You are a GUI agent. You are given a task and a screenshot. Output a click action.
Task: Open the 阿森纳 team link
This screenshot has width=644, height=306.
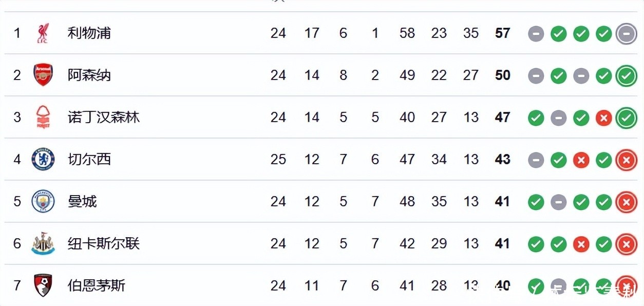[89, 75]
